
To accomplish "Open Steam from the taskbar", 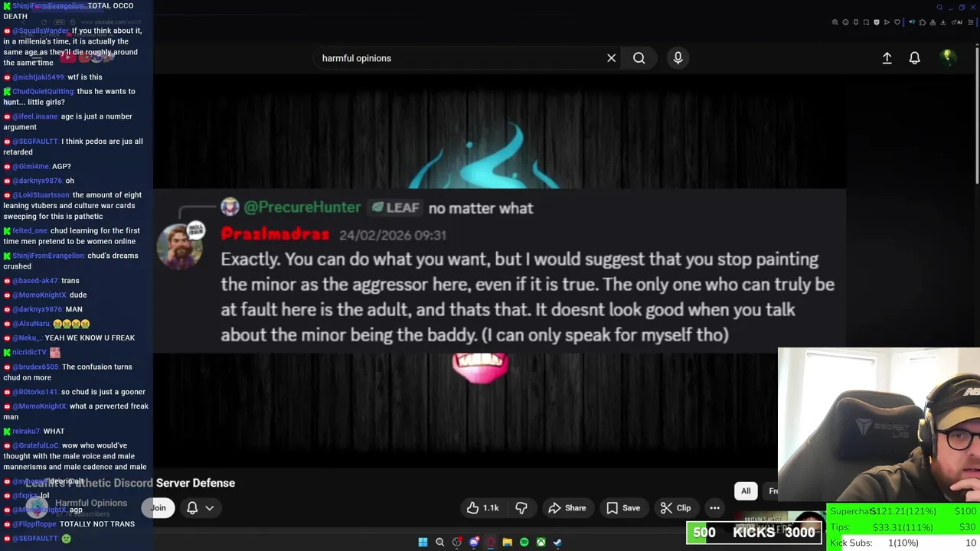I will pos(557,543).
